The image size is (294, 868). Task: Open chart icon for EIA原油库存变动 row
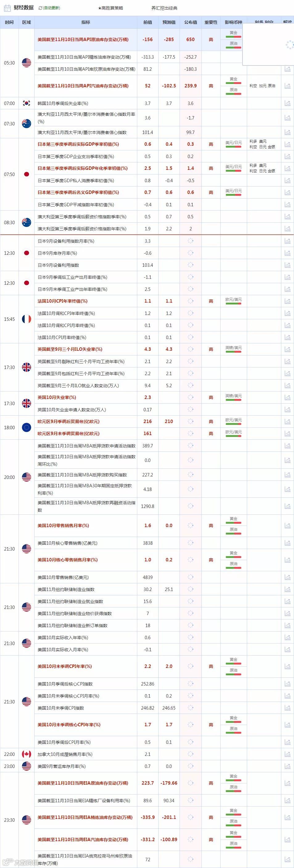287,783
